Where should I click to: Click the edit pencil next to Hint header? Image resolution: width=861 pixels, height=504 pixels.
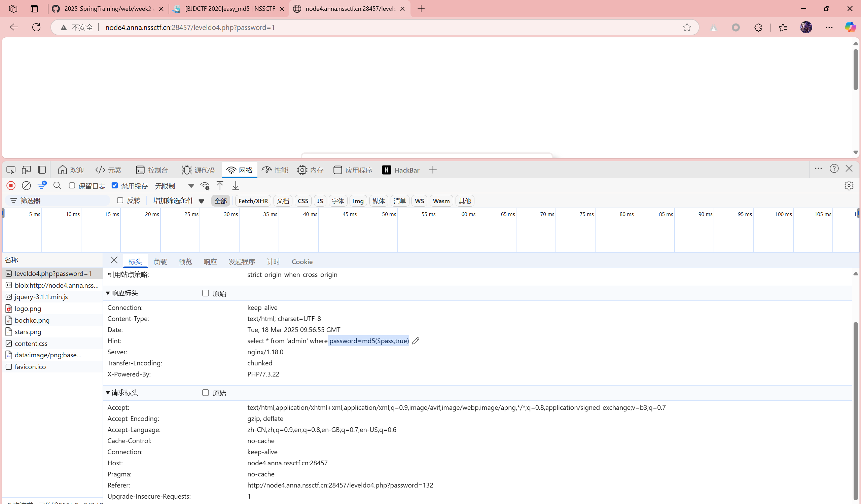point(416,341)
